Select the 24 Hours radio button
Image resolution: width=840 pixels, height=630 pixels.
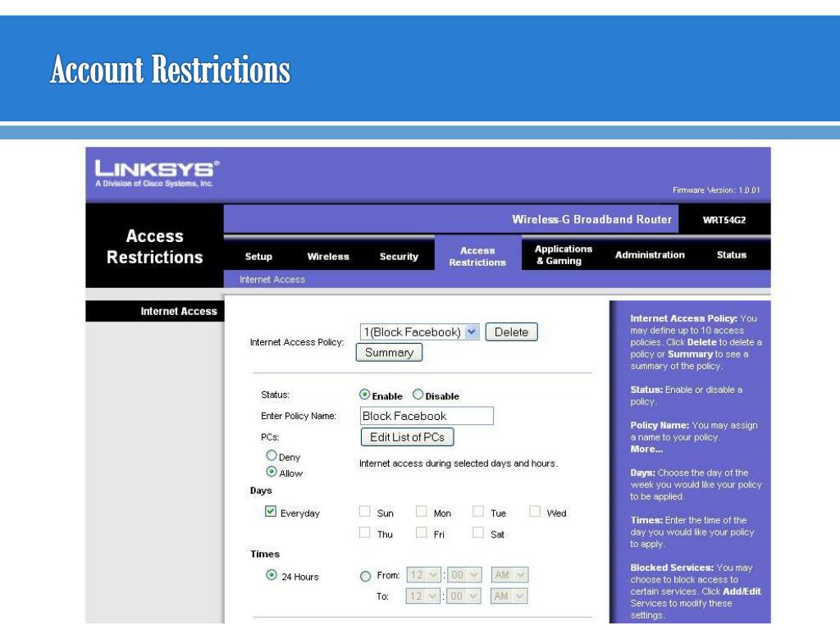pos(271,575)
